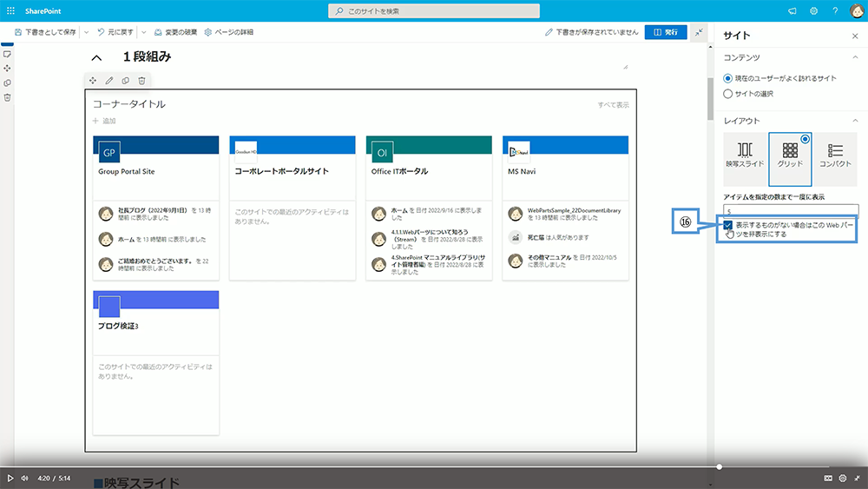Click the 追加 add site link
The height and width of the screenshot is (489, 868).
tap(104, 121)
